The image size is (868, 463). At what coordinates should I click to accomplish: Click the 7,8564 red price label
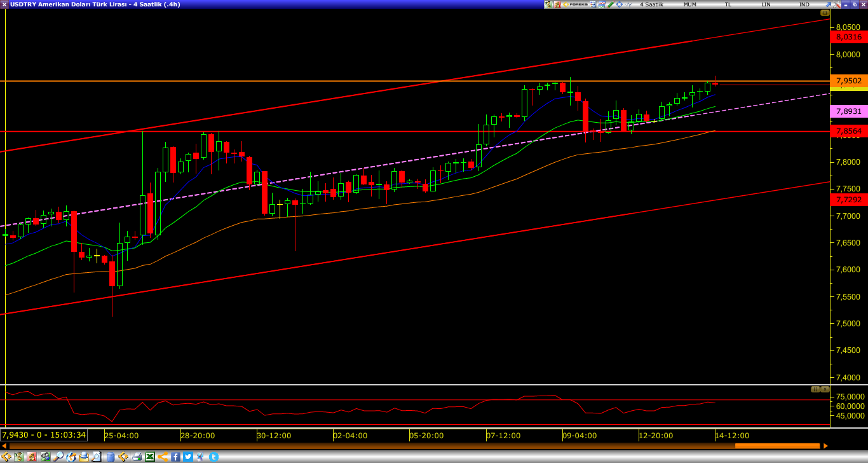(x=849, y=131)
